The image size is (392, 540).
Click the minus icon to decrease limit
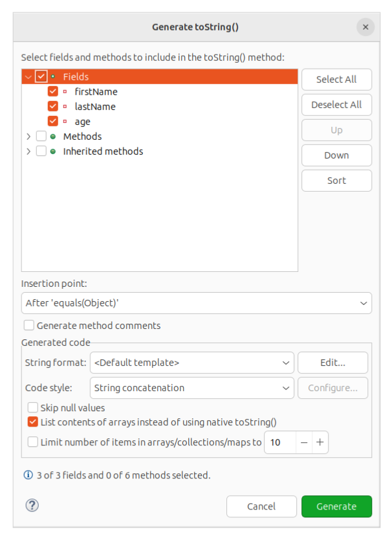pyautogui.click(x=304, y=443)
